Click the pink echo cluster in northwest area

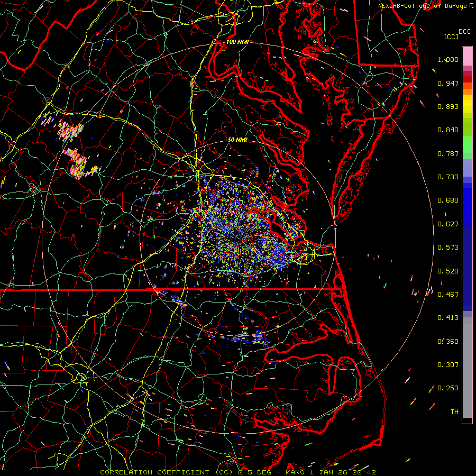pyautogui.click(x=70, y=131)
